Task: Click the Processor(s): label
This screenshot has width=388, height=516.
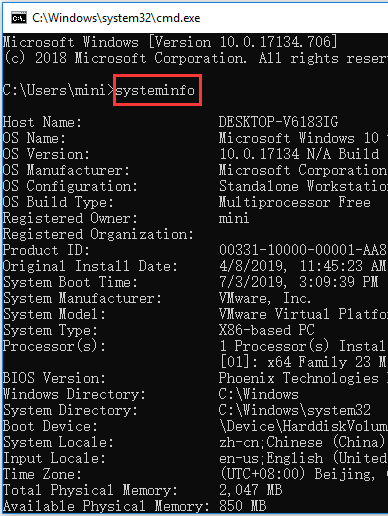Action: pos(54,346)
